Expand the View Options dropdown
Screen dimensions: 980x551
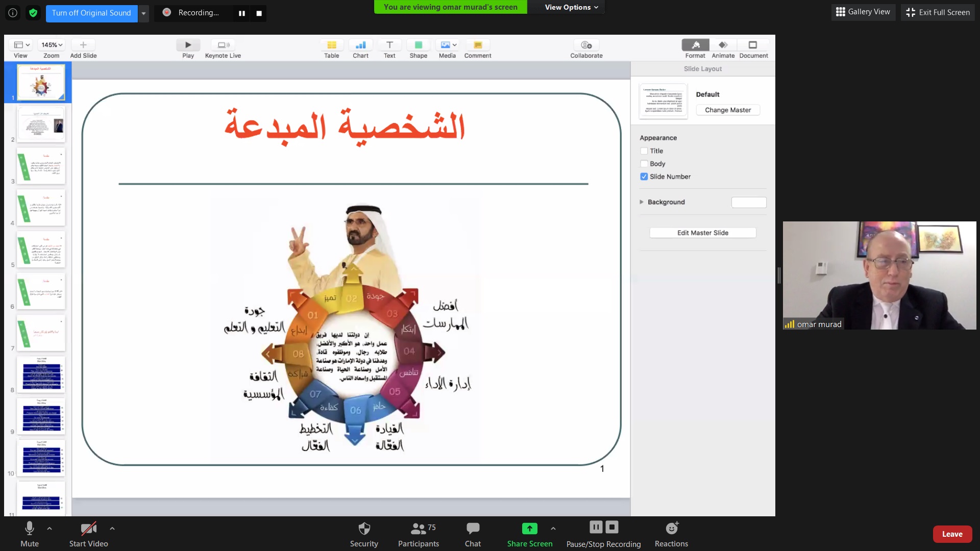[x=571, y=7]
